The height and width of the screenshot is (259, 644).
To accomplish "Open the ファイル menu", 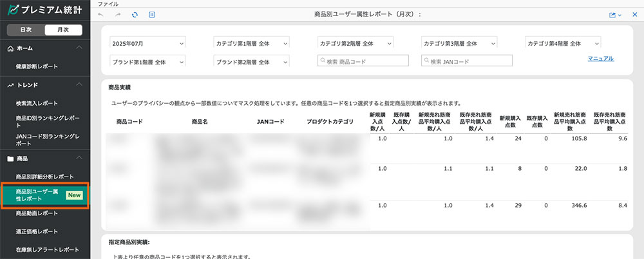I will point(108,4).
